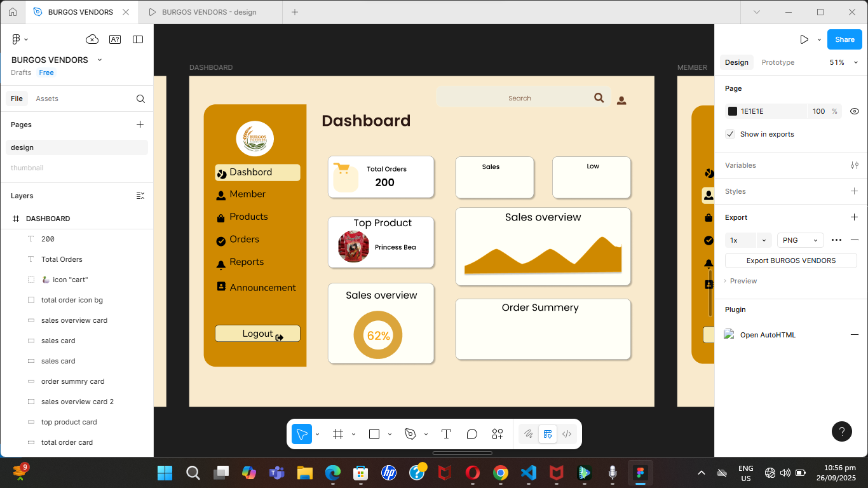Select the Text tool
Screen dimensions: 868x488
(446, 434)
